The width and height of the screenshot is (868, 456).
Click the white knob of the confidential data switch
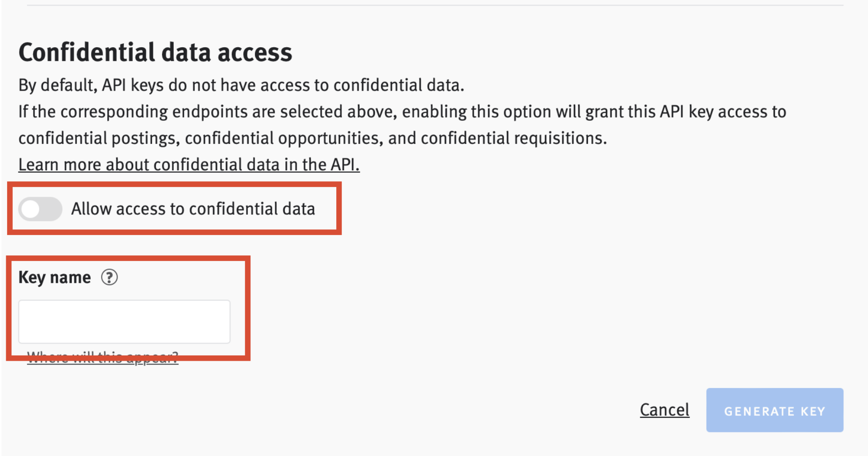(31, 209)
